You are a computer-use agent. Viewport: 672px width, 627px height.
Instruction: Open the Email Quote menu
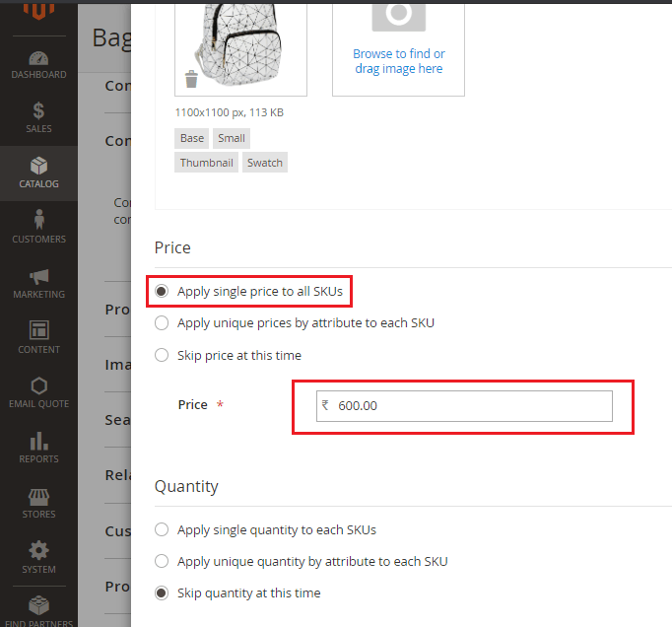click(x=38, y=393)
